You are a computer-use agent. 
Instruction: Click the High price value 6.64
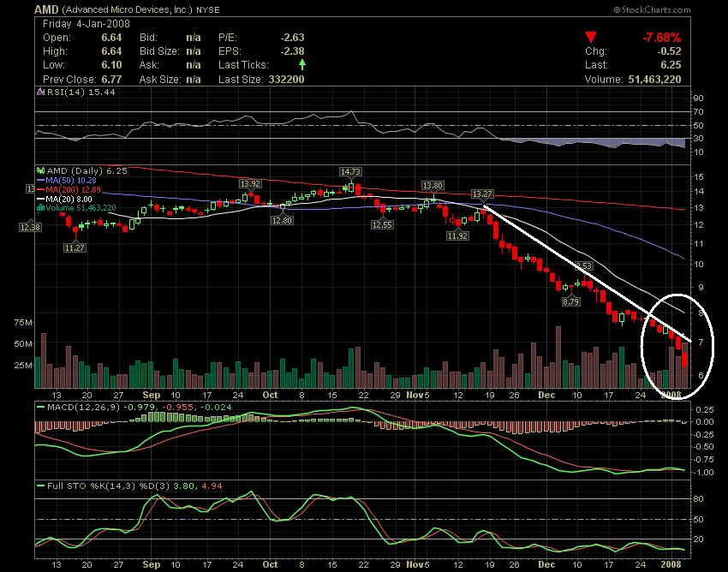(x=111, y=51)
